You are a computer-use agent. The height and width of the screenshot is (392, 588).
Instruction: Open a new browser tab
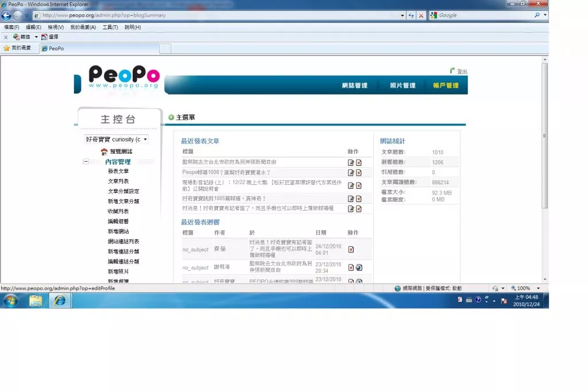coord(165,49)
